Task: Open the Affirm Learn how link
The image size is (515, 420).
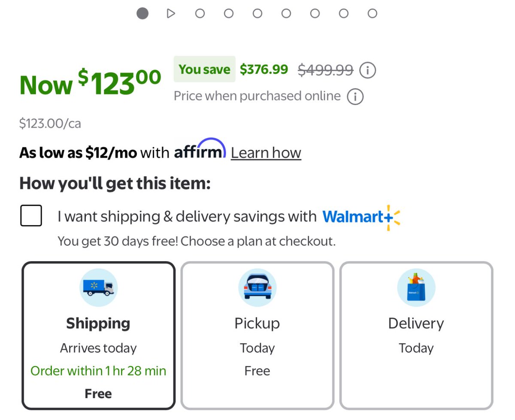Action: pyautogui.click(x=266, y=153)
